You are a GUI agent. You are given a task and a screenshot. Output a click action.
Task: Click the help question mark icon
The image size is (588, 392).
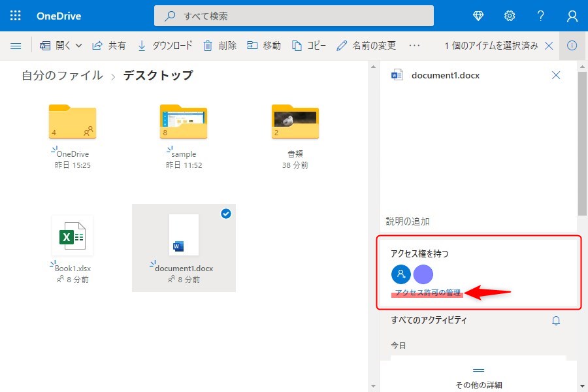point(541,16)
